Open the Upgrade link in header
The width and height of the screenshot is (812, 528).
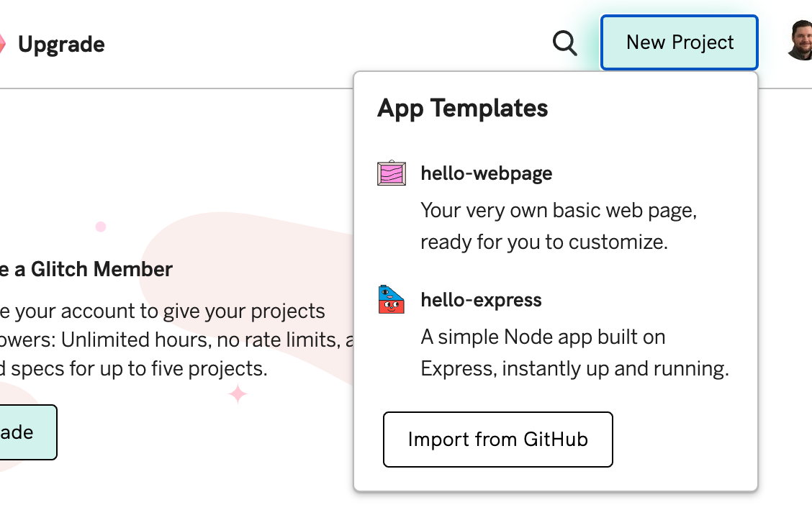61,45
